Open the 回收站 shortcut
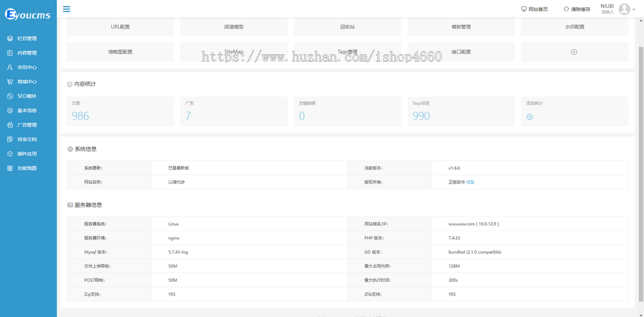The height and width of the screenshot is (317, 644). [348, 27]
